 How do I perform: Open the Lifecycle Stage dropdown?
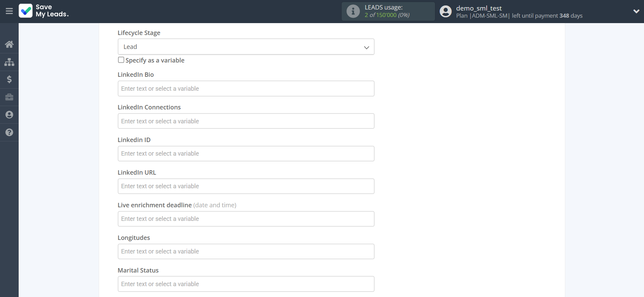246,47
